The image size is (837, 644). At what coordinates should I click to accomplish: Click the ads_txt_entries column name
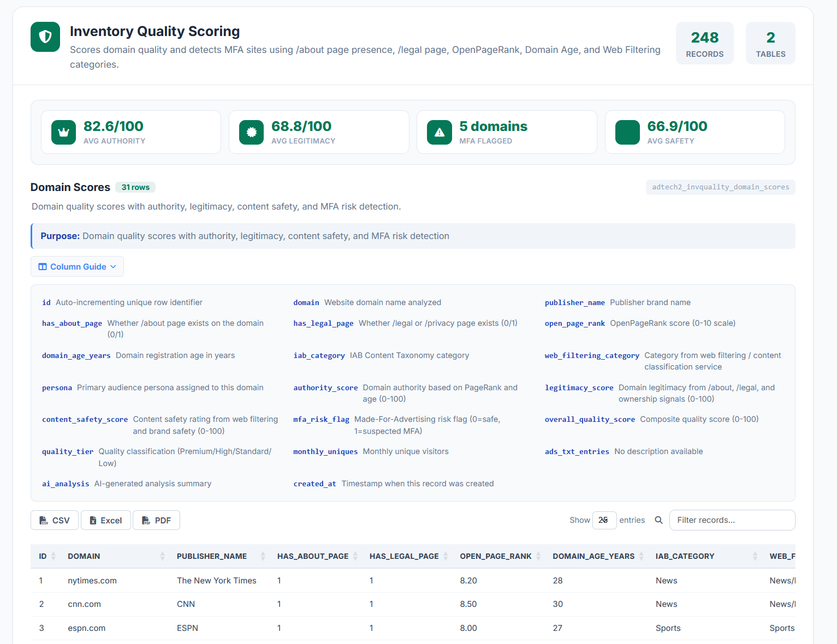577,451
